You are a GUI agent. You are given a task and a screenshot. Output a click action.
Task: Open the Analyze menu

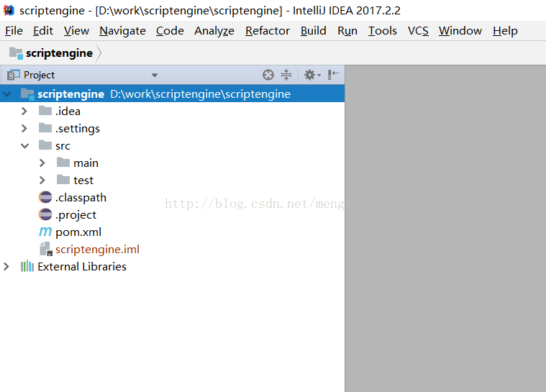pos(214,31)
